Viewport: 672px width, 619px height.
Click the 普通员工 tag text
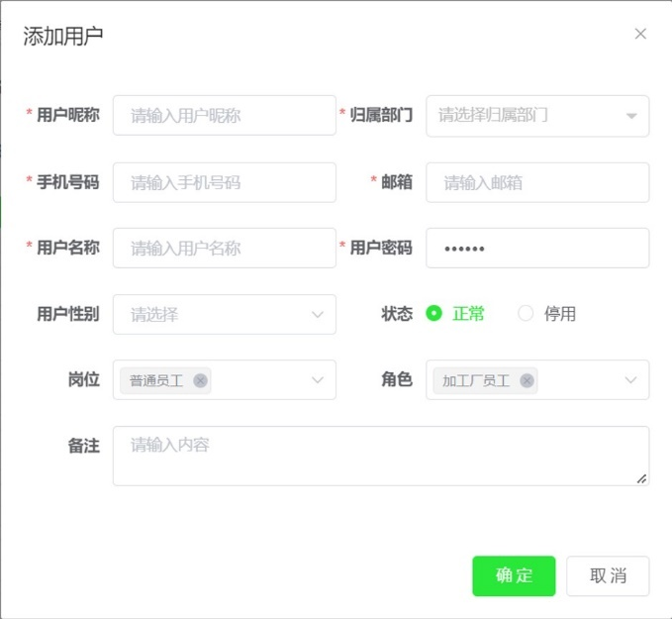[156, 380]
